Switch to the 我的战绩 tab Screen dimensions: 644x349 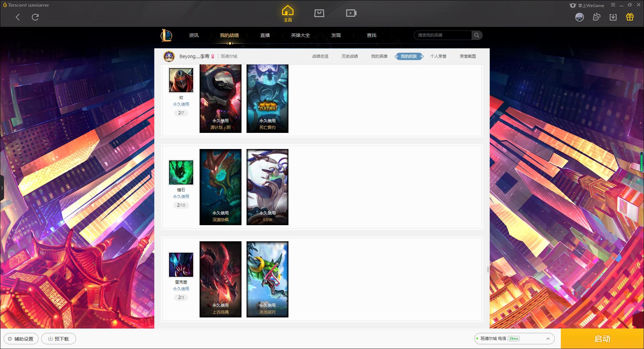(229, 35)
